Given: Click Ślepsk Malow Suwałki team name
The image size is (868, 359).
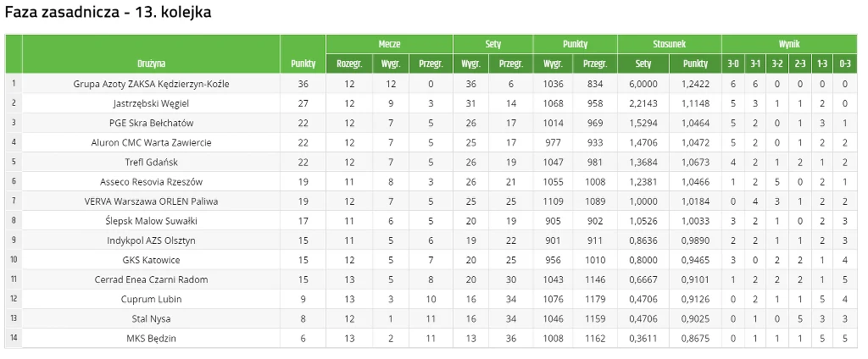Looking at the screenshot, I should [x=151, y=220].
